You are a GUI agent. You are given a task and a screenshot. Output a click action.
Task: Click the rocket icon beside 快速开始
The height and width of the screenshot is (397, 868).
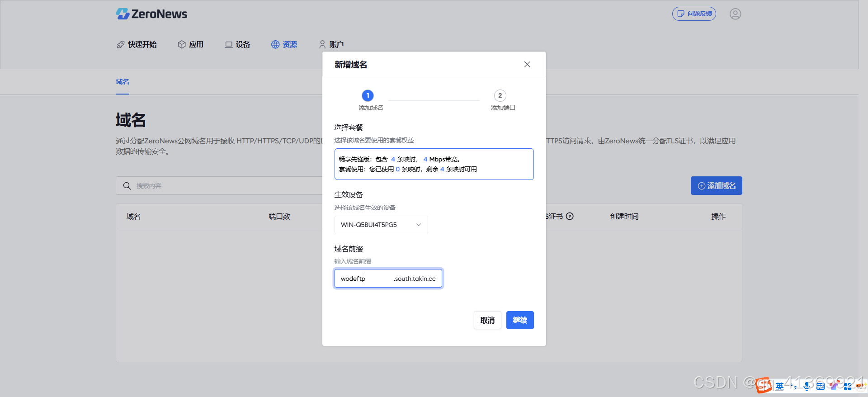pos(121,44)
